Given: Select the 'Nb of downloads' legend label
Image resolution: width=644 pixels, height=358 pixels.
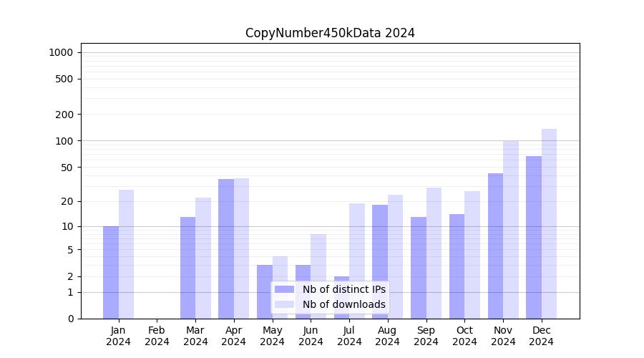Looking at the screenshot, I should click(x=343, y=304).
